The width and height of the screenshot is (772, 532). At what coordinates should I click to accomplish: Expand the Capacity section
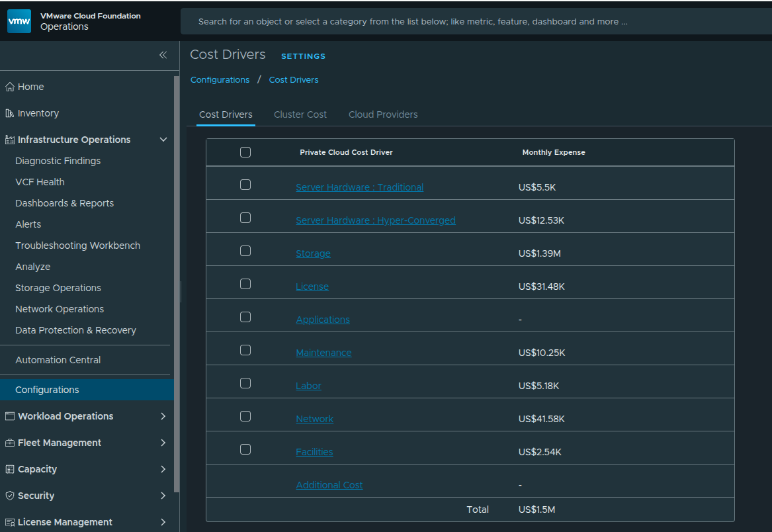click(x=163, y=468)
